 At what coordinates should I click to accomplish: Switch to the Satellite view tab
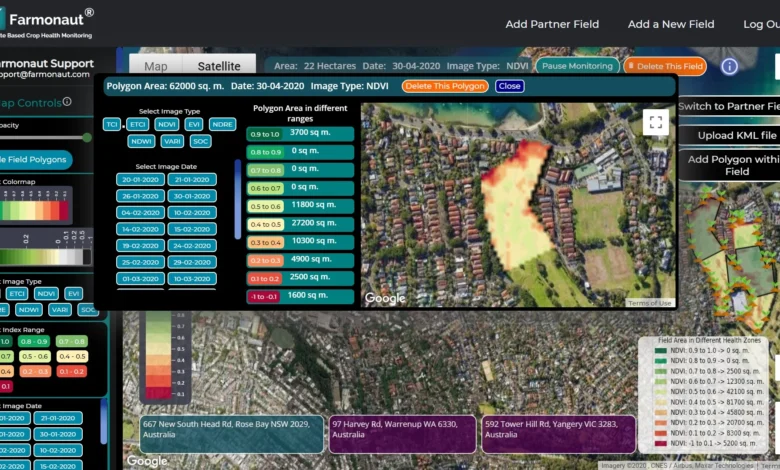click(x=219, y=66)
